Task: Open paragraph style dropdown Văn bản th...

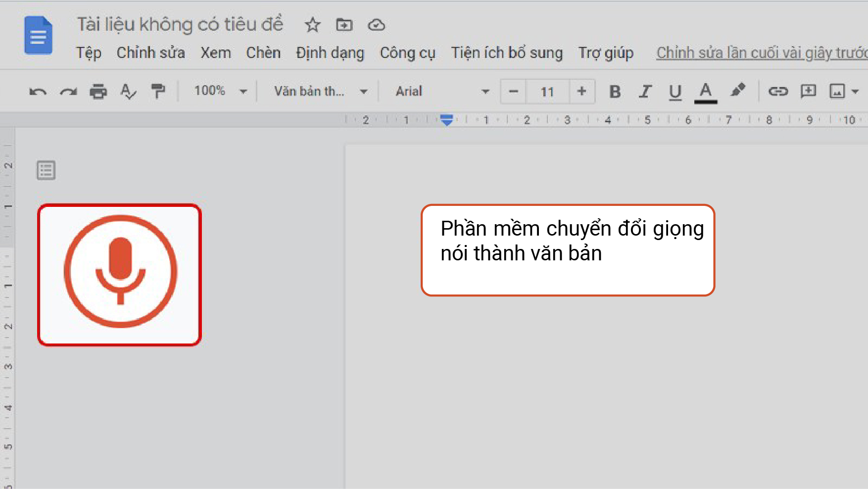Action: pyautogui.click(x=321, y=92)
